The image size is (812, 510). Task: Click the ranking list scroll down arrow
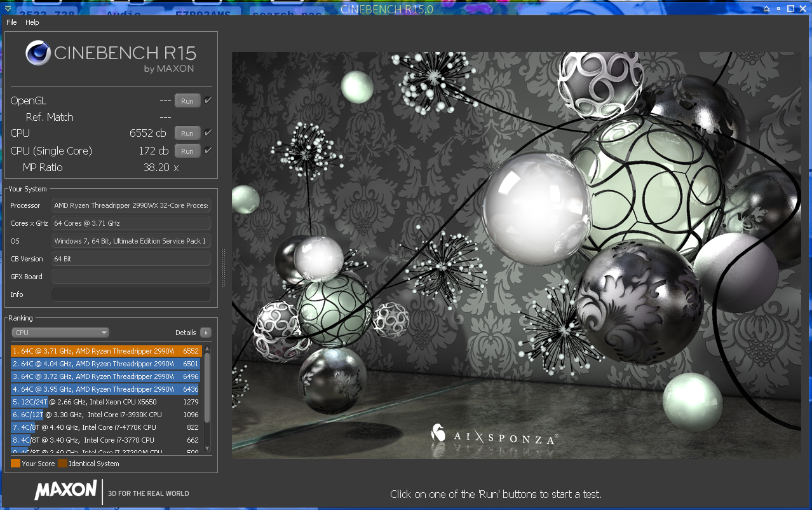(x=207, y=449)
